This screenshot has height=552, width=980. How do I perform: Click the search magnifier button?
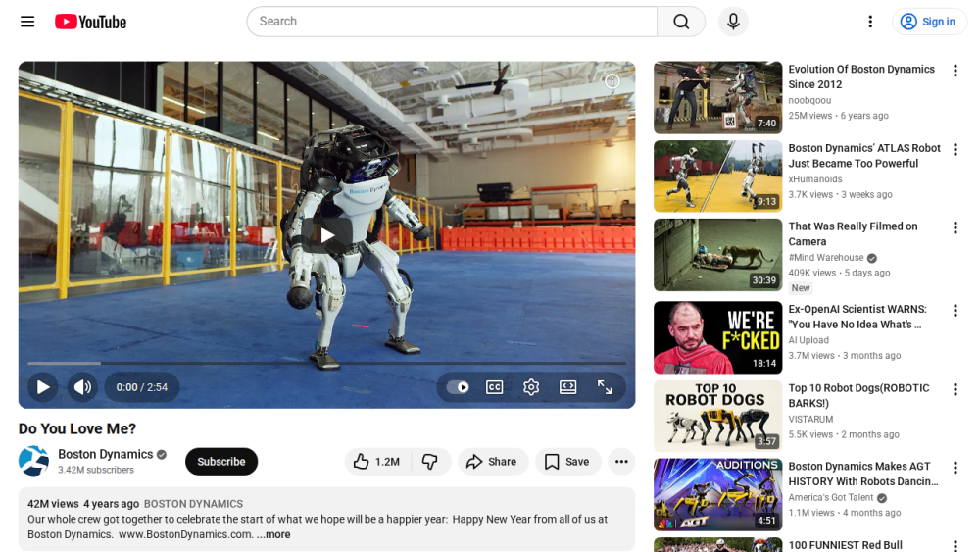coord(681,22)
